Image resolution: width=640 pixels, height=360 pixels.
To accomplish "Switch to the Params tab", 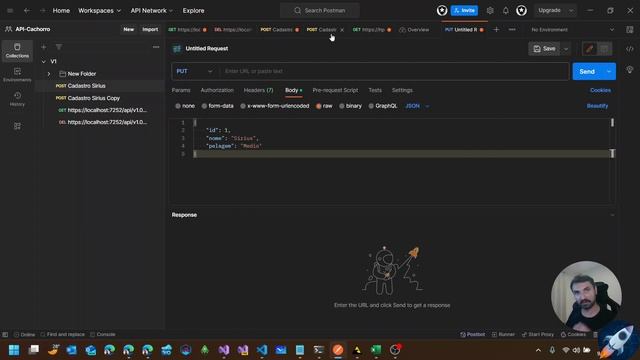I will pos(181,90).
